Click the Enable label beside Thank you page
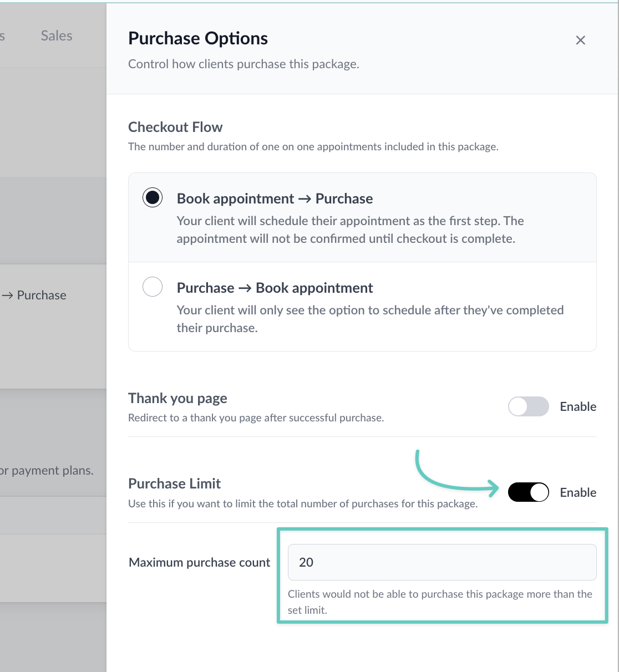This screenshot has height=672, width=619. [x=578, y=406]
